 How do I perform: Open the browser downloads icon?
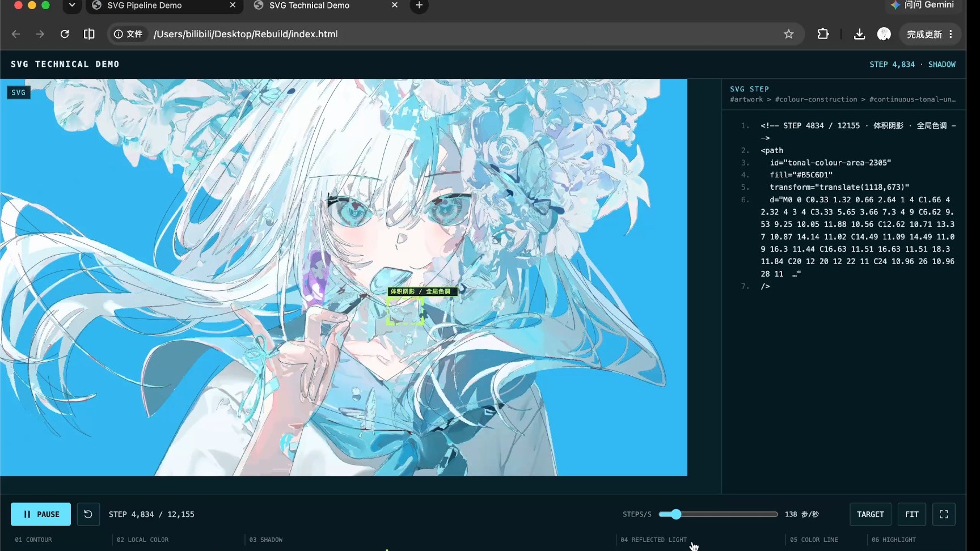coord(859,34)
